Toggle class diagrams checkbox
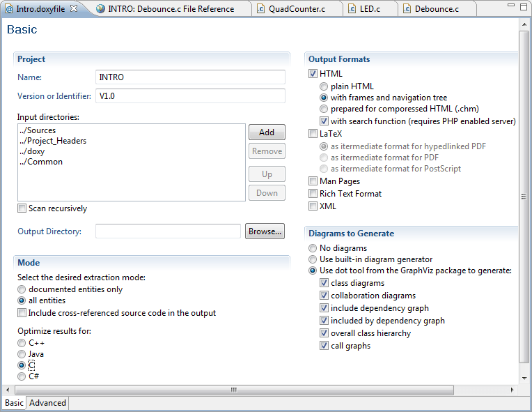Screen dimensions: 532x412 324,283
